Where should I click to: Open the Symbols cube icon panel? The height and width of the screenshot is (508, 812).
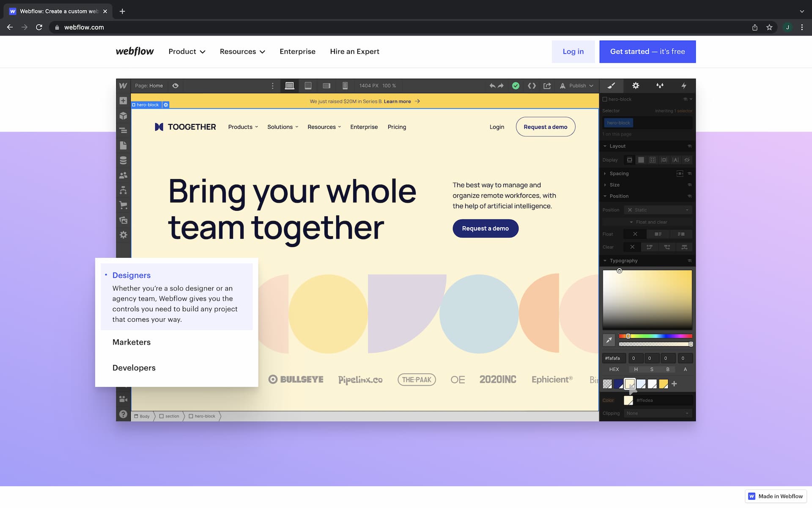(x=123, y=116)
